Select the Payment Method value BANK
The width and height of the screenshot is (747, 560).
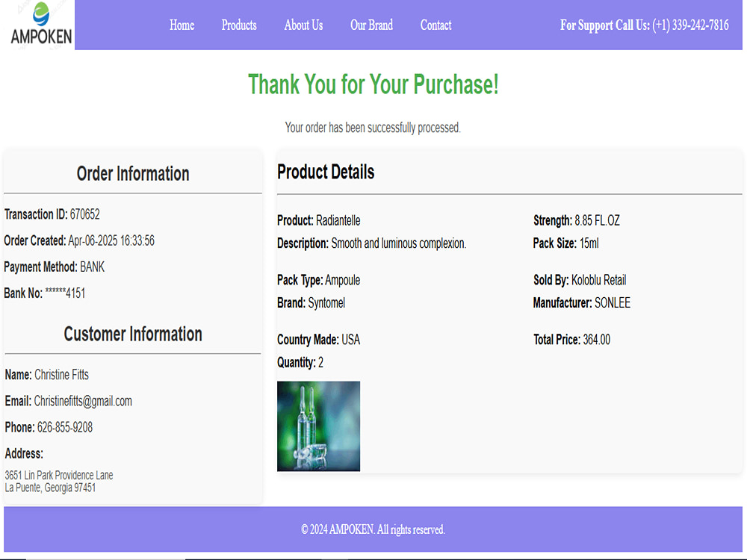click(92, 267)
